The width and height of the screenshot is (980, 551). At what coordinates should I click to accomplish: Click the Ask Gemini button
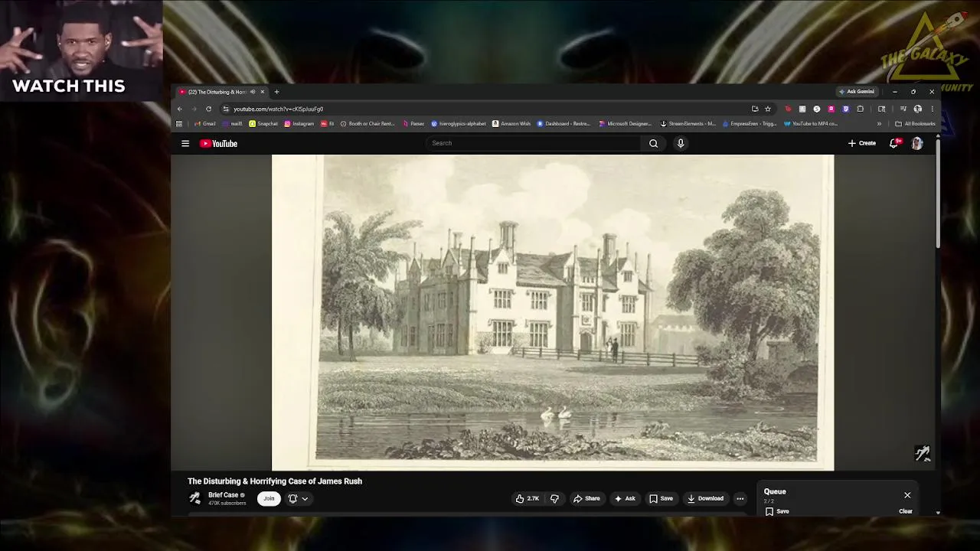(856, 92)
